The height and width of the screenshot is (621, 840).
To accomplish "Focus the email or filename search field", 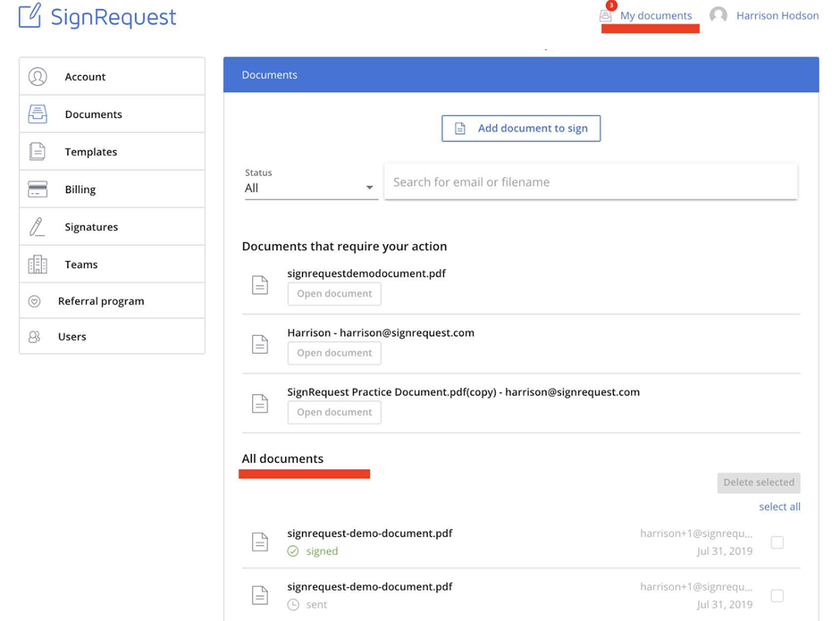I will (x=591, y=182).
